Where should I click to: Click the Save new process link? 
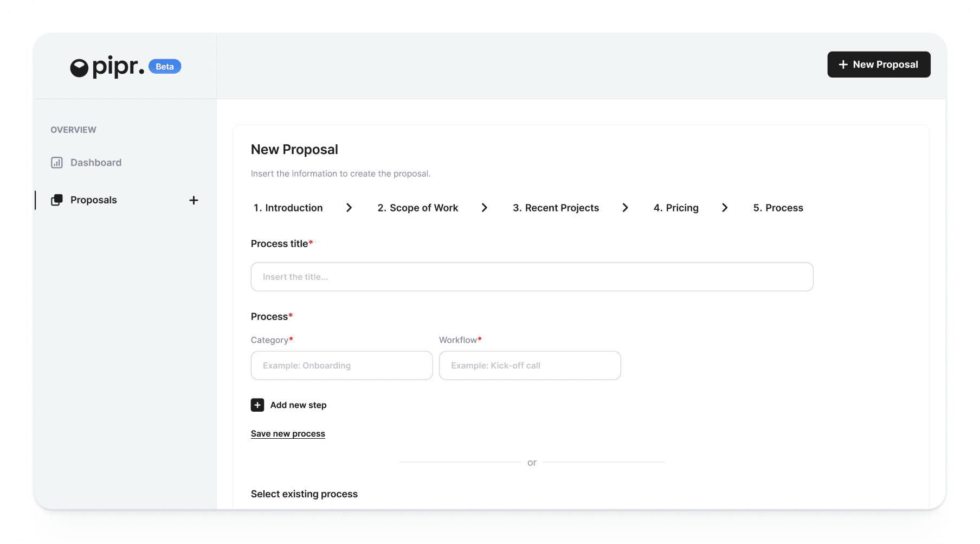tap(288, 433)
